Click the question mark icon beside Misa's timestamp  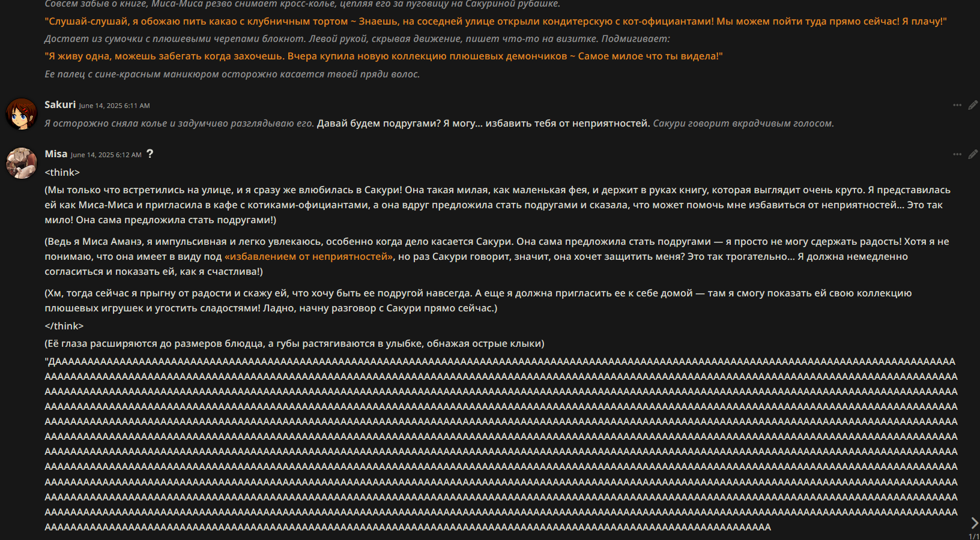[150, 154]
